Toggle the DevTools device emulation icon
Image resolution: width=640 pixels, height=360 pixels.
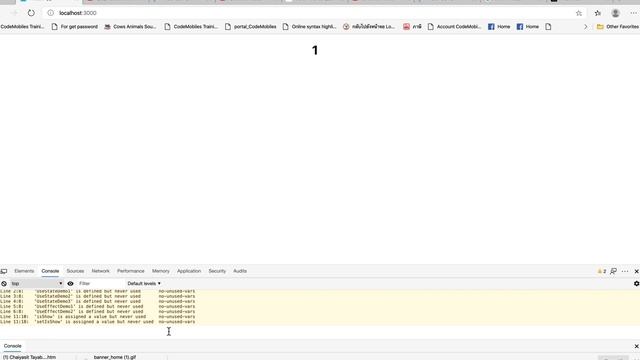[4, 271]
